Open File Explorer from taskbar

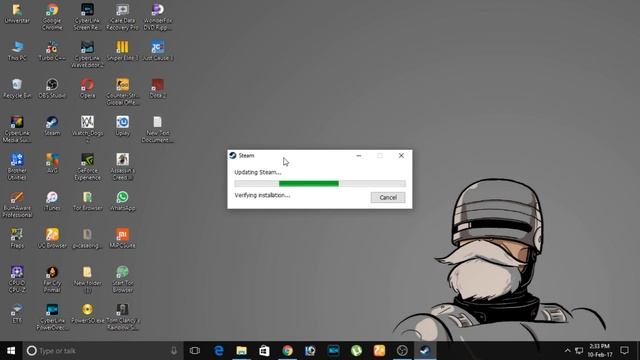click(242, 351)
